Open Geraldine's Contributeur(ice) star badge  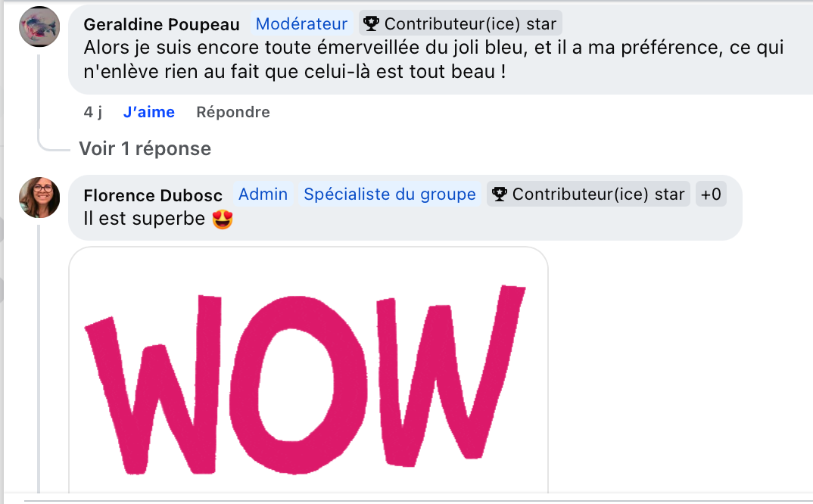click(460, 23)
